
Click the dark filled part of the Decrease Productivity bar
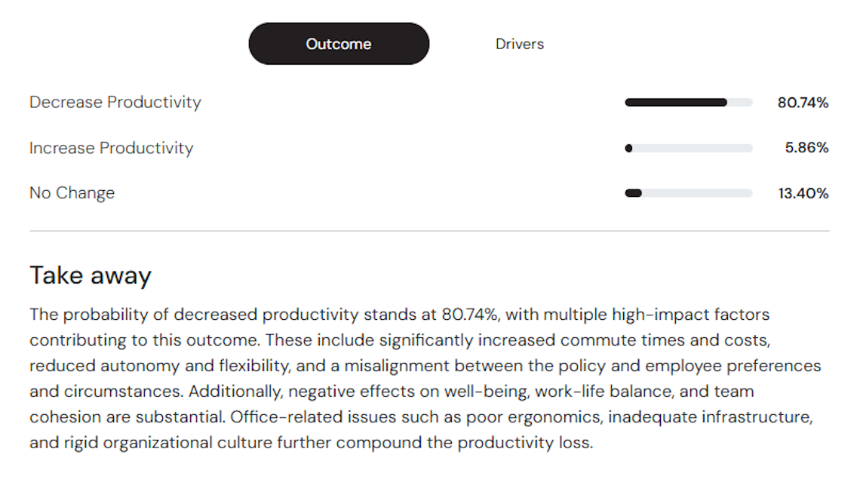675,103
